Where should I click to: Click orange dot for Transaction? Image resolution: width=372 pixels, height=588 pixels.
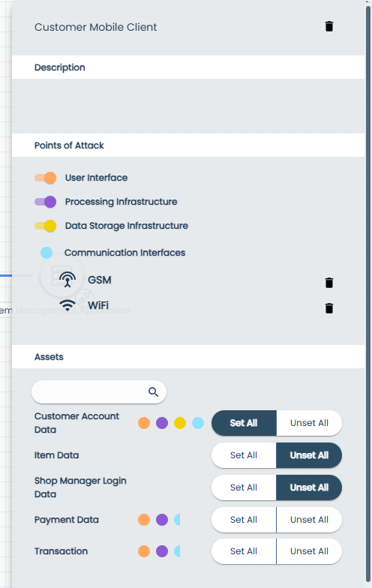[x=144, y=551]
